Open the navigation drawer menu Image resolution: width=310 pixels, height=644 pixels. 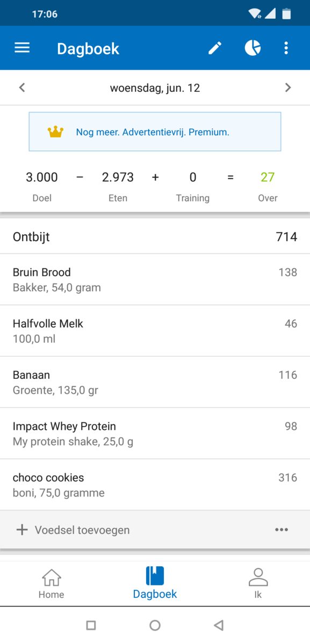21,48
